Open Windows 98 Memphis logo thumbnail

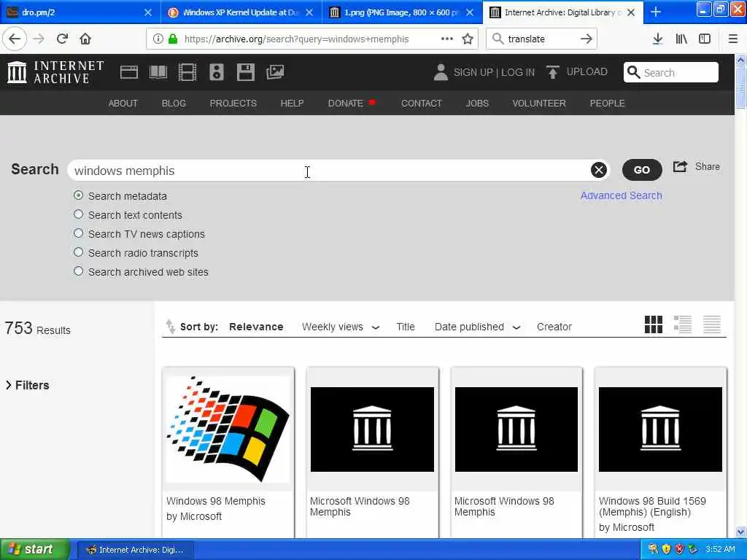[228, 429]
